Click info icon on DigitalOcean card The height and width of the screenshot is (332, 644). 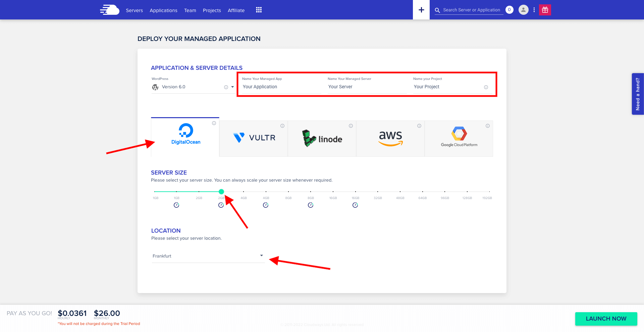point(214,123)
